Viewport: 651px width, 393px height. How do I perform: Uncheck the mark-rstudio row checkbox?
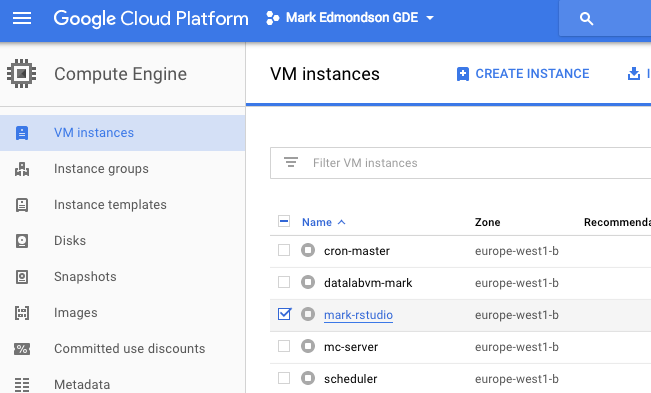coord(284,314)
